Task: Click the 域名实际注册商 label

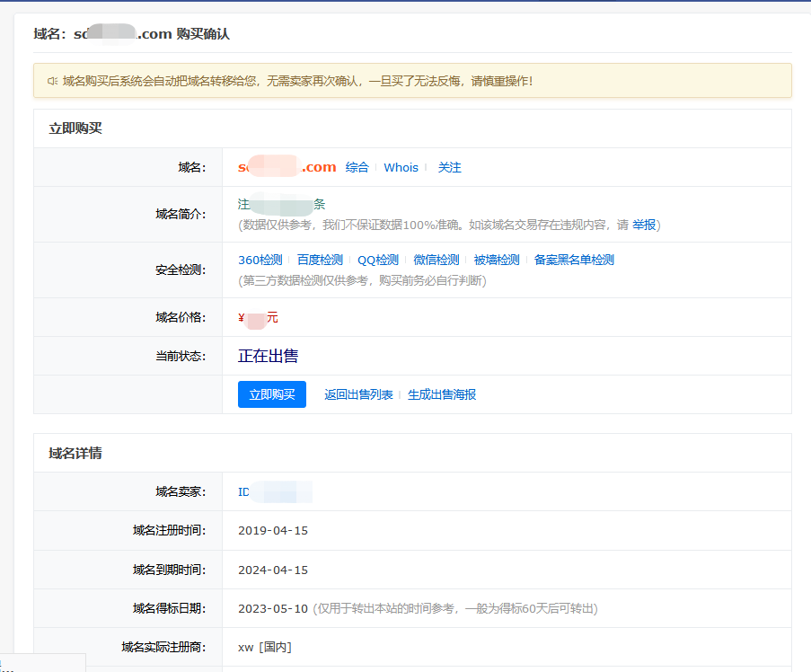Action: click(x=163, y=647)
